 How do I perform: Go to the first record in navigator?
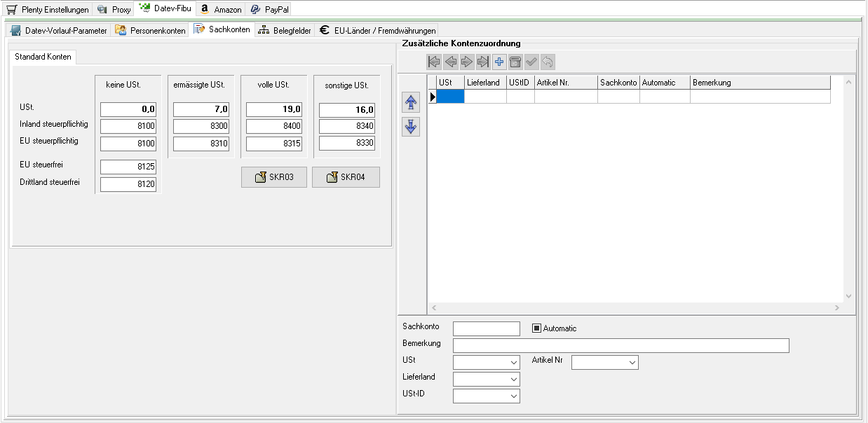[434, 62]
